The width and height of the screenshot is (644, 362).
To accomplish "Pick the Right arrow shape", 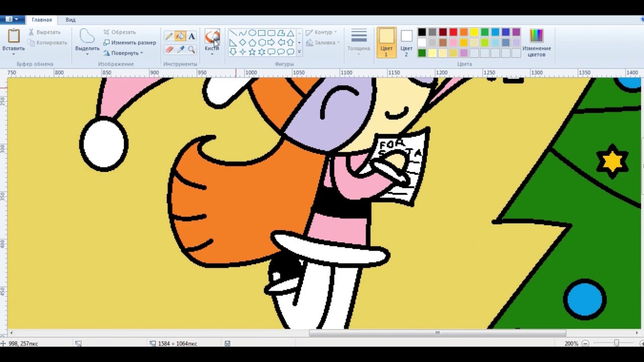I will (x=271, y=43).
